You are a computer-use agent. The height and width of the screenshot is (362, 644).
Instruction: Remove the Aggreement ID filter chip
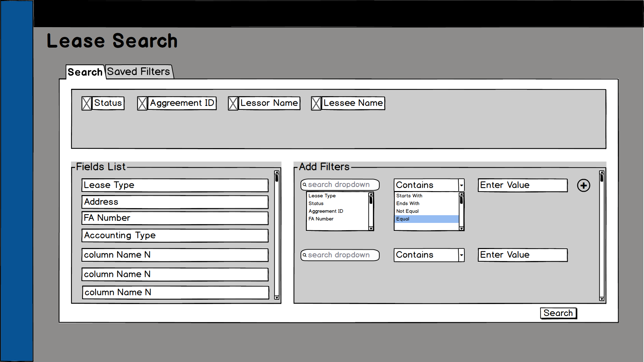click(x=142, y=103)
